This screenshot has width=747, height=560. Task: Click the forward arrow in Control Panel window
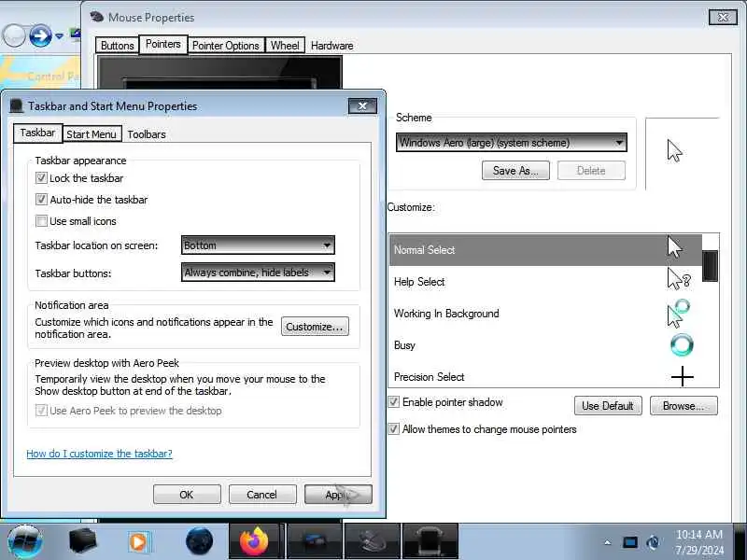point(40,35)
